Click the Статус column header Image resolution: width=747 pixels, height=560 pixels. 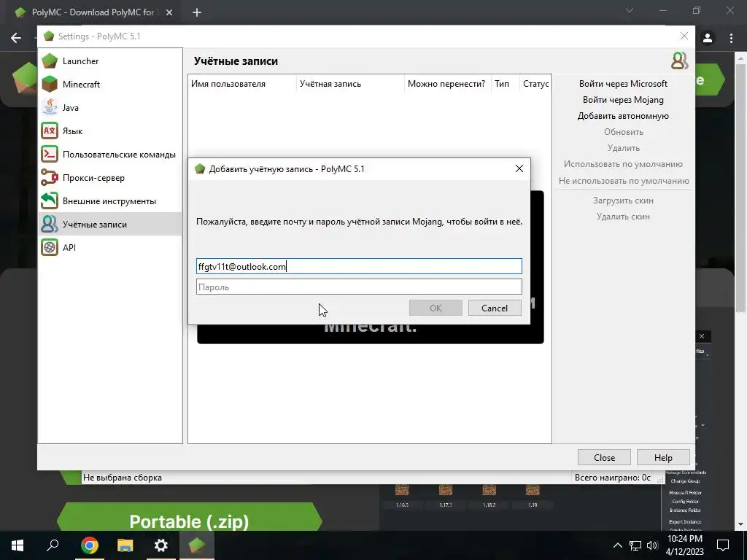pyautogui.click(x=535, y=84)
